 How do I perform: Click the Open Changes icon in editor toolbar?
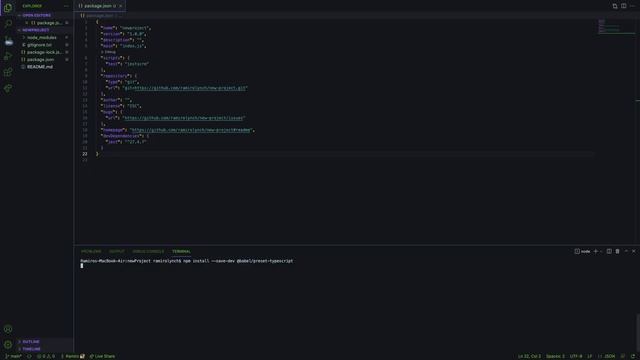(x=615, y=6)
